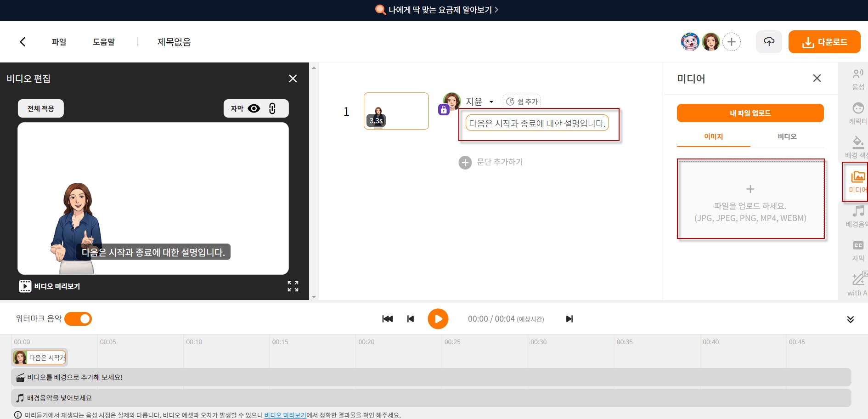The height and width of the screenshot is (419, 868).
Task: Click the 비디오를 배경으로 추가해 보세요! track
Action: pos(431,377)
